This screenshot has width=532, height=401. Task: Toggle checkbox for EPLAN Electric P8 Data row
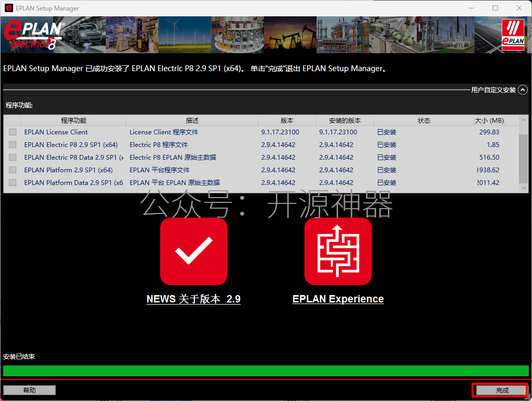click(13, 157)
